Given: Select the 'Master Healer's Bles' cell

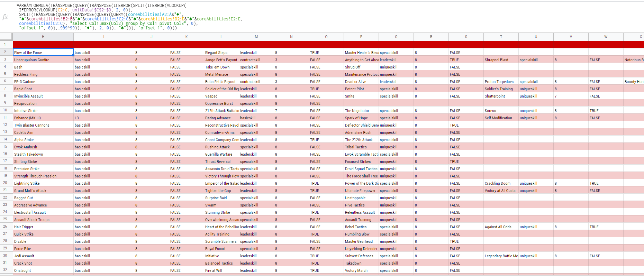Looking at the screenshot, I should coord(361,53).
